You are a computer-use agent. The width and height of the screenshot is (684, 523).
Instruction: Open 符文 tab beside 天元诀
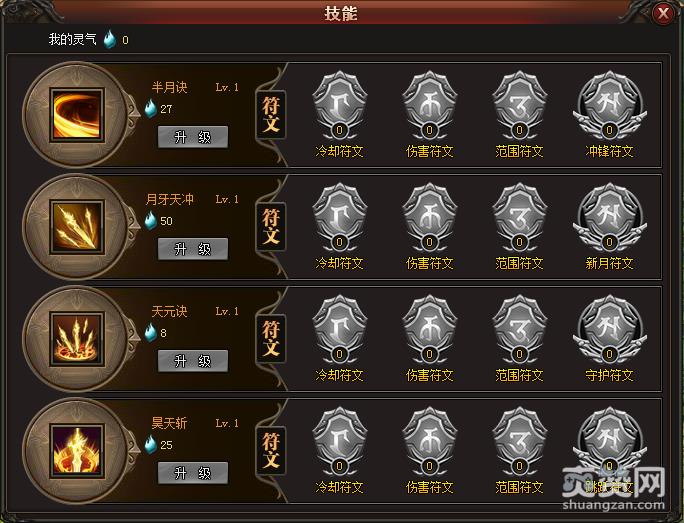(270, 339)
